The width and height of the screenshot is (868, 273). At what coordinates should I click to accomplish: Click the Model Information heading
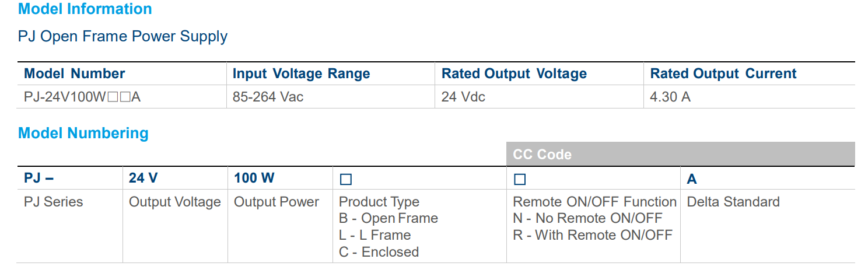click(85, 9)
